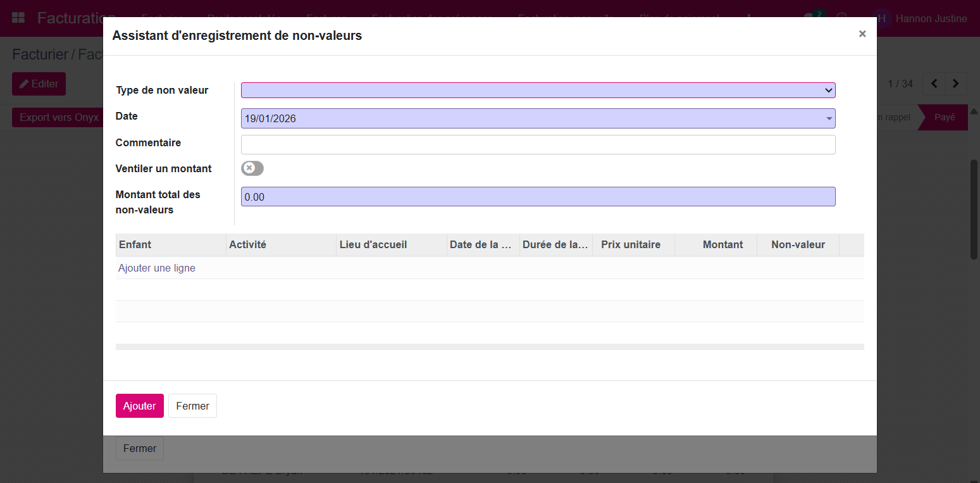Sort table by Enfant column header
Viewport: 980px width, 483px height.
click(135, 245)
